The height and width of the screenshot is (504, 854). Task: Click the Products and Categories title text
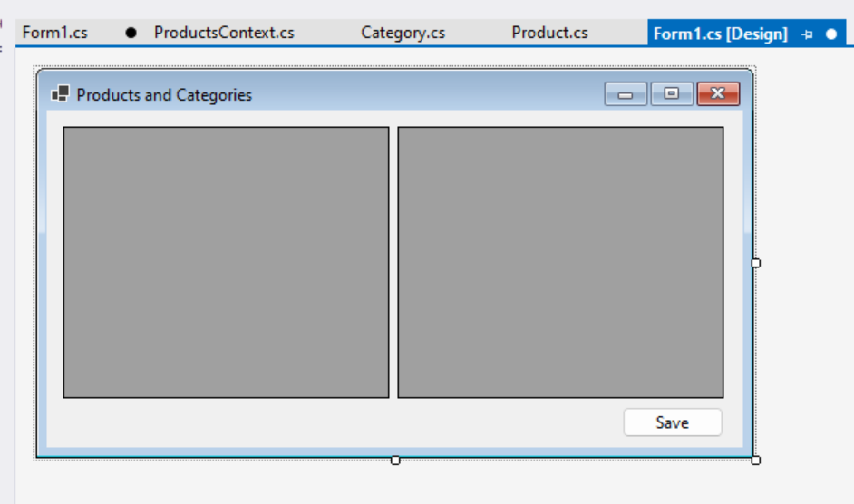click(164, 95)
